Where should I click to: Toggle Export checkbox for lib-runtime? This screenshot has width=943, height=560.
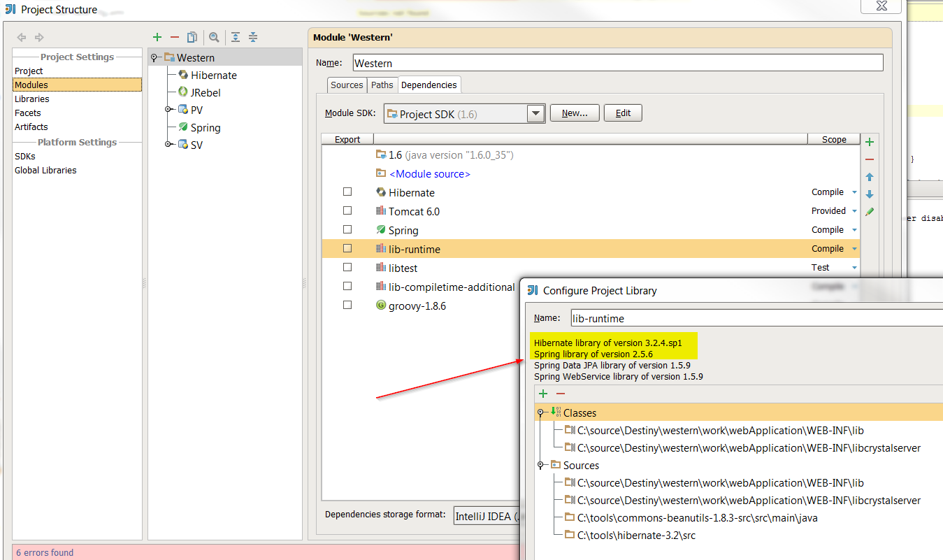click(347, 248)
